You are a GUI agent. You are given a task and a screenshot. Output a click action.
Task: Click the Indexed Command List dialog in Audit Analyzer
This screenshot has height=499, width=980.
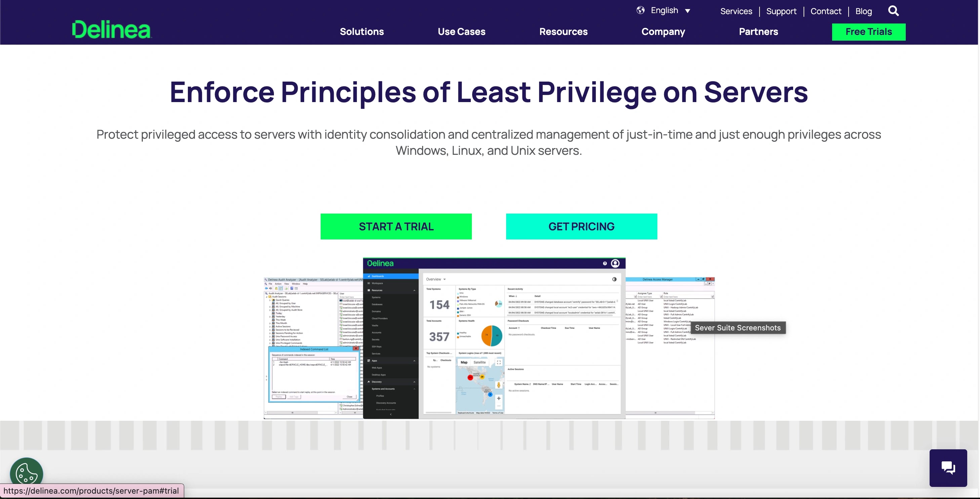click(x=314, y=374)
